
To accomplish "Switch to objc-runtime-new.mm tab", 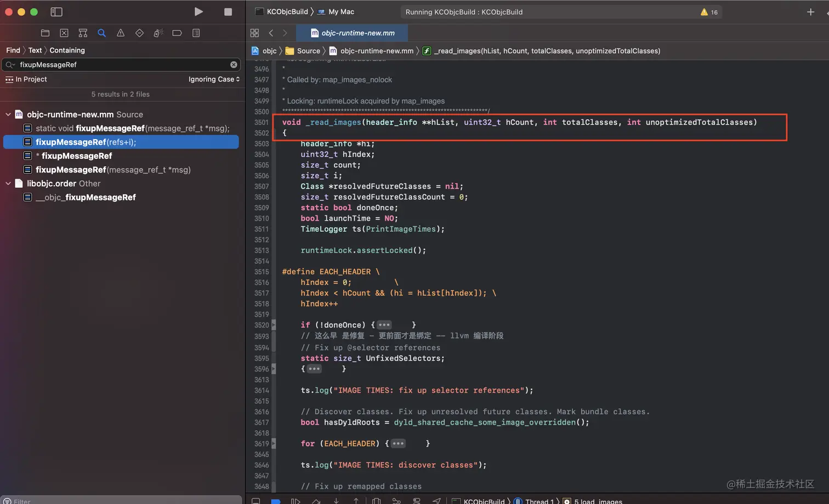I will click(353, 33).
